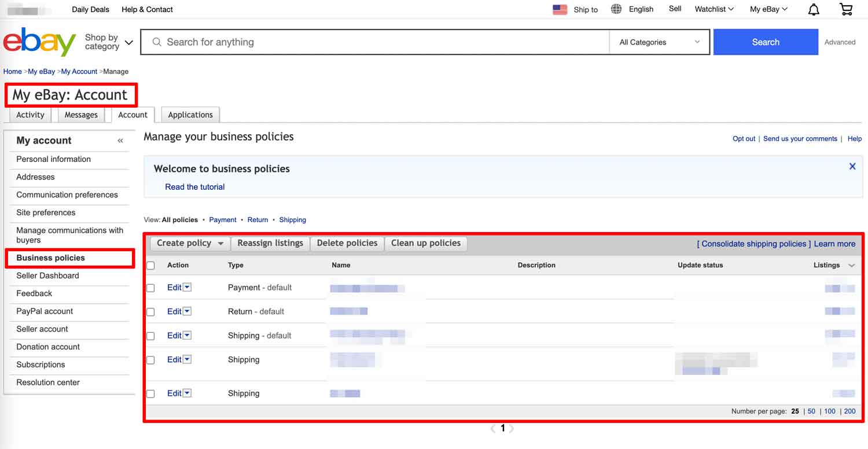Open Edit dropdown arrow for Shipping - default
The height and width of the screenshot is (449, 868).
point(187,336)
